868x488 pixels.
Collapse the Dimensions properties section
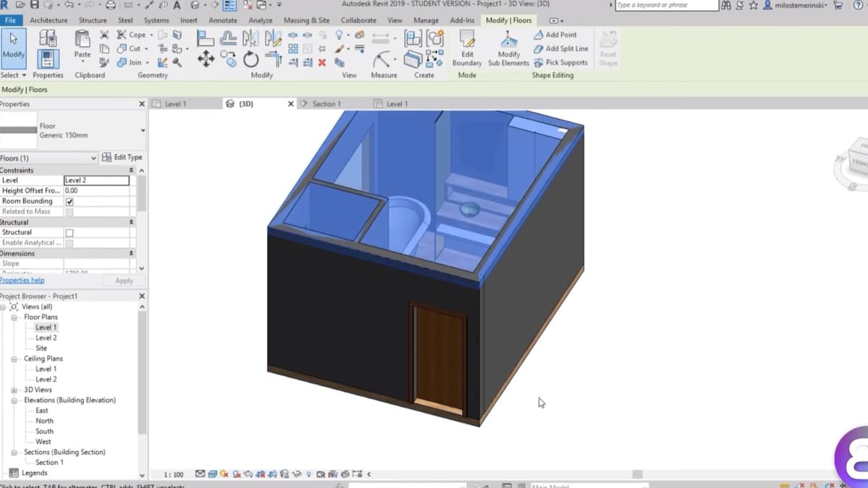coord(131,254)
